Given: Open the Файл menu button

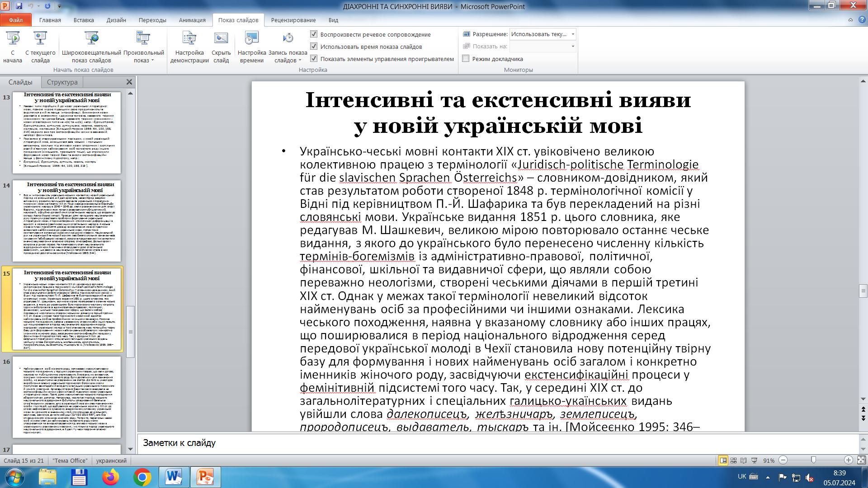Looking at the screenshot, I should tap(16, 20).
